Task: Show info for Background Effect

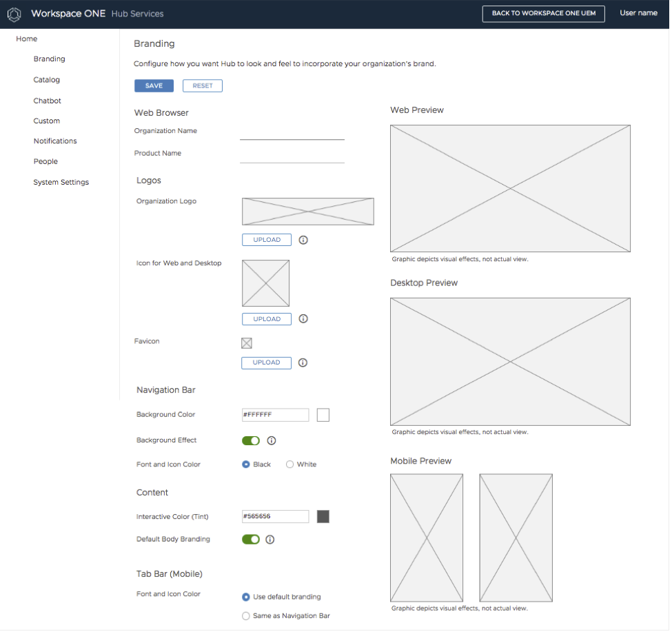Action: point(272,441)
